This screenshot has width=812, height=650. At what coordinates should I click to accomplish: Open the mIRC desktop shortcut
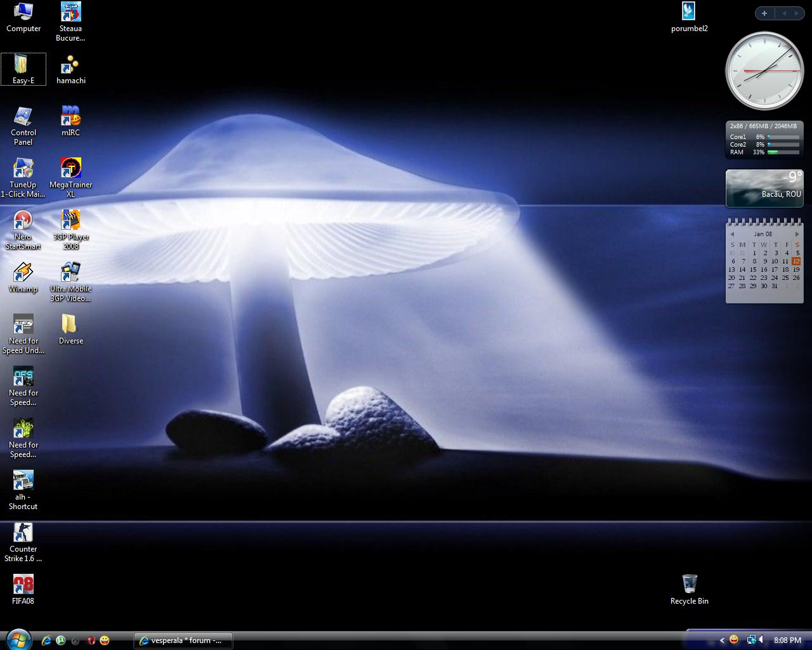70,117
